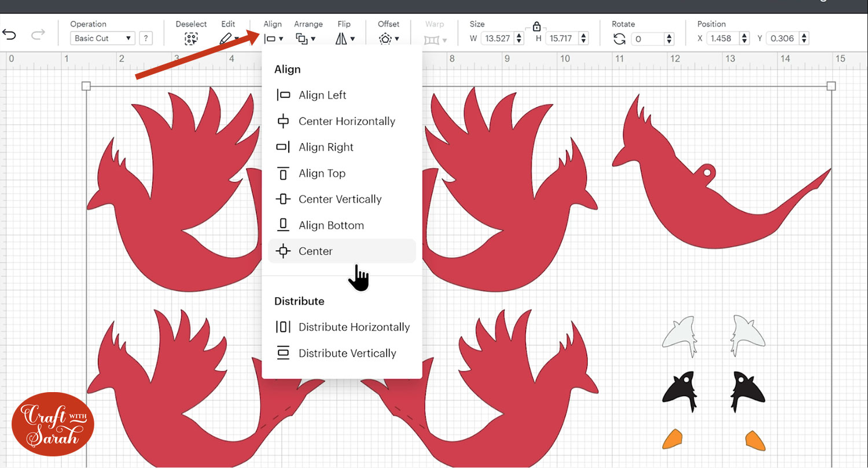Decrease width with the W down arrow
The image size is (868, 468).
(x=519, y=42)
